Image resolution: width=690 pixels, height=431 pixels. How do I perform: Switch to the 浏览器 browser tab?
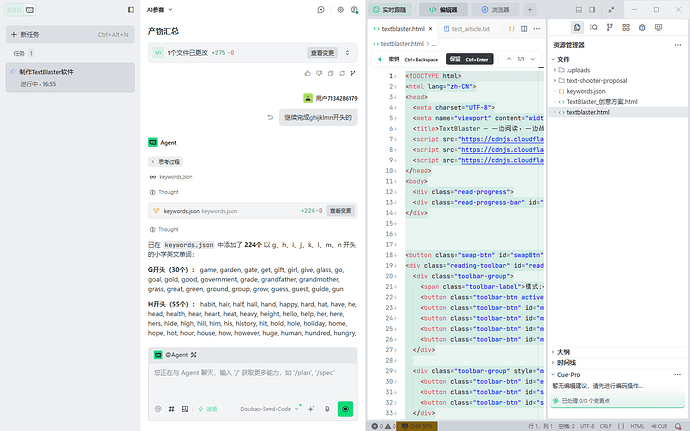(495, 10)
